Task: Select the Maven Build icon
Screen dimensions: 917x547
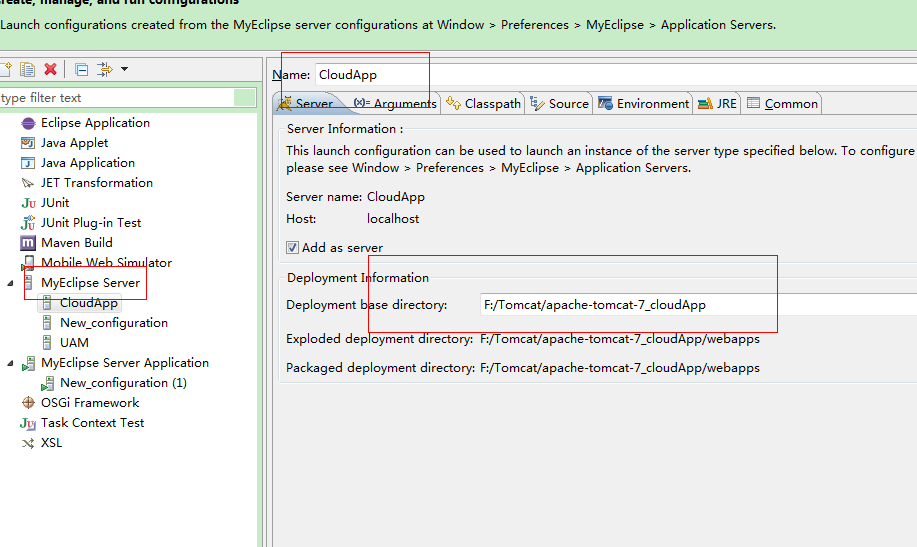Action: pyautogui.click(x=28, y=243)
